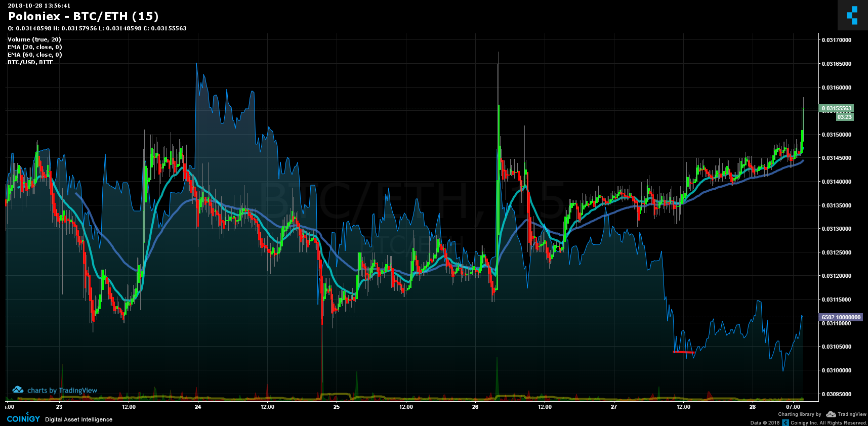
Task: Click the price axis label 0.03160000
Action: [837, 88]
